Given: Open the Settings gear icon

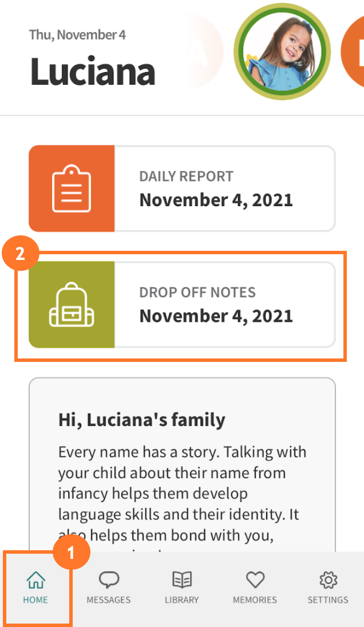Looking at the screenshot, I should 328,580.
